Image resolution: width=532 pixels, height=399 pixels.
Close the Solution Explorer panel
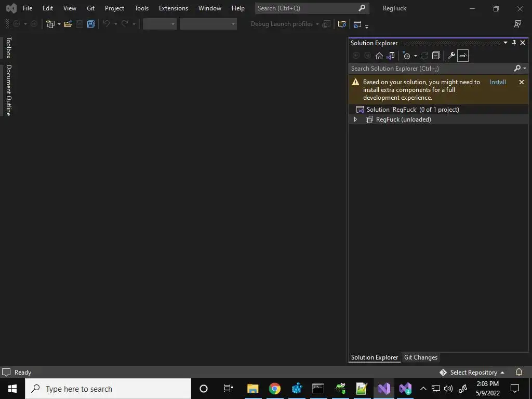(523, 43)
